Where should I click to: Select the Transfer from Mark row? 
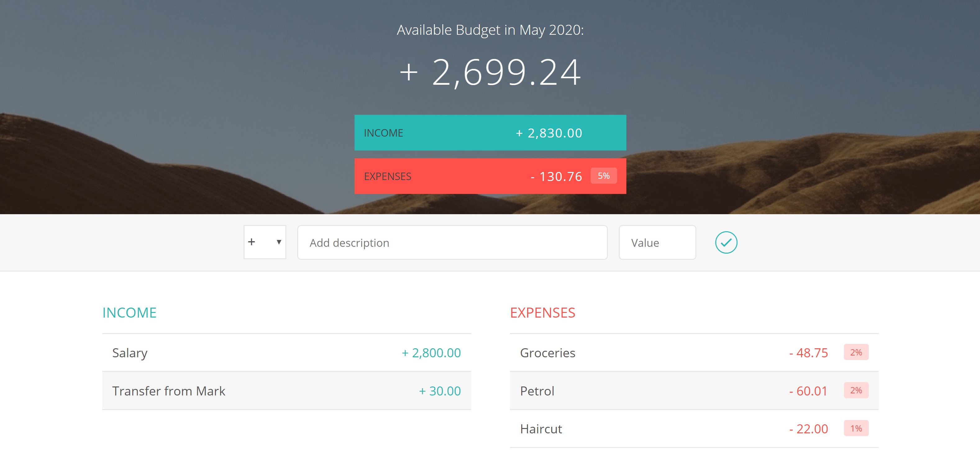click(286, 391)
